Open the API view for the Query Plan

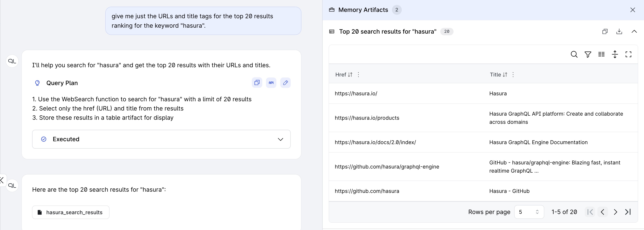[271, 83]
